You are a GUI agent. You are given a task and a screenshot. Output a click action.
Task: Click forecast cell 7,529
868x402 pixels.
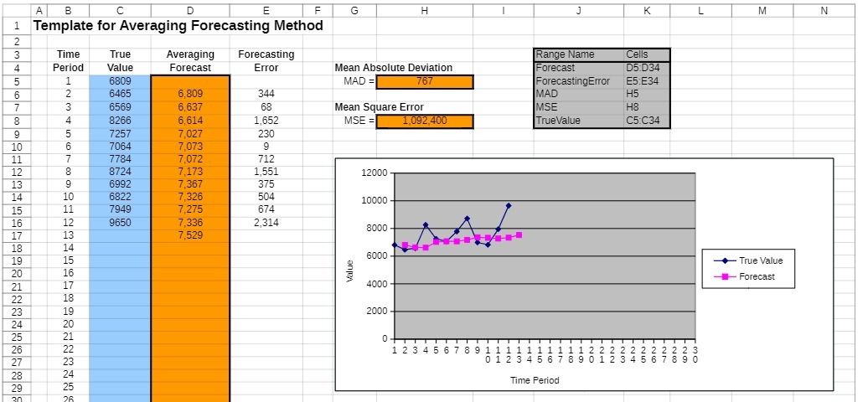(190, 235)
